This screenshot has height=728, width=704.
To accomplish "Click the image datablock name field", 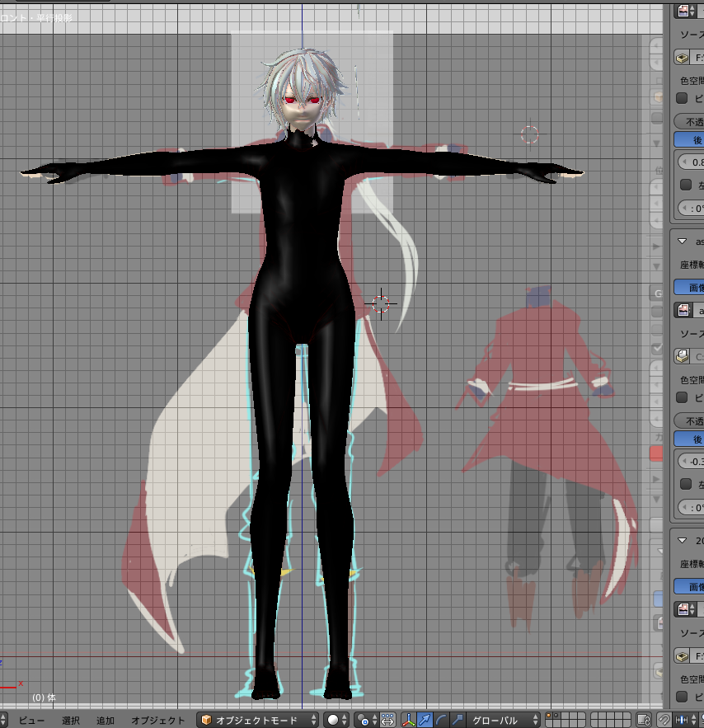I will tap(699, 11).
